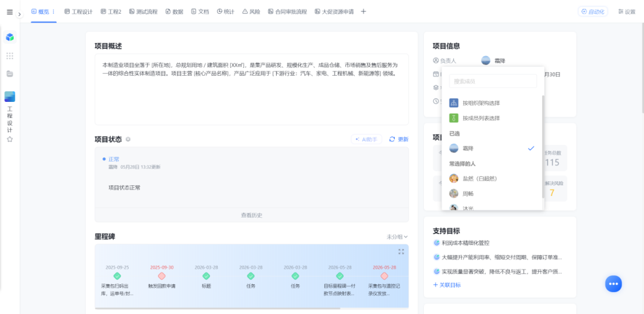The height and width of the screenshot is (314, 644).
Task: Open the gear icon next to 项目状态
Action: click(128, 139)
